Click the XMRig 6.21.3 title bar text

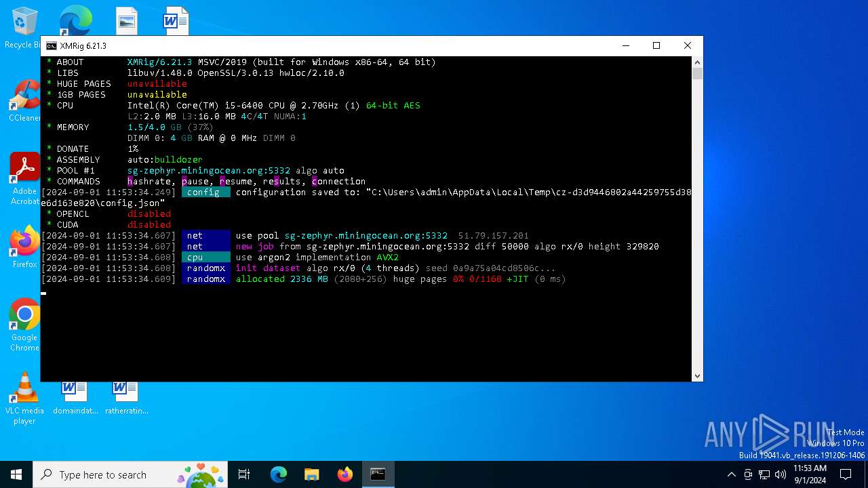83,46
